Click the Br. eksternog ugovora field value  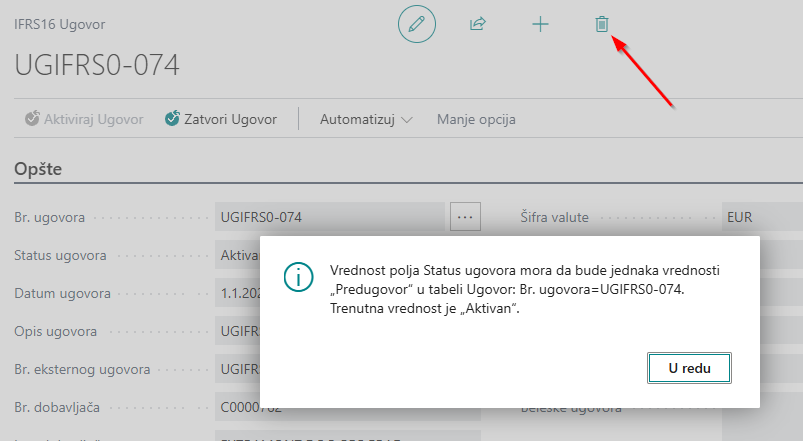(x=238, y=369)
